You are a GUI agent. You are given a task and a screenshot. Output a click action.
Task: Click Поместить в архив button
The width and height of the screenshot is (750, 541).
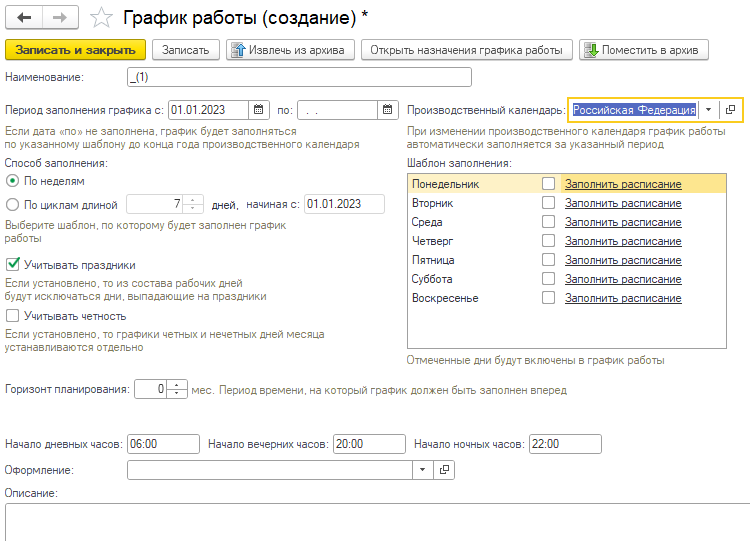644,50
